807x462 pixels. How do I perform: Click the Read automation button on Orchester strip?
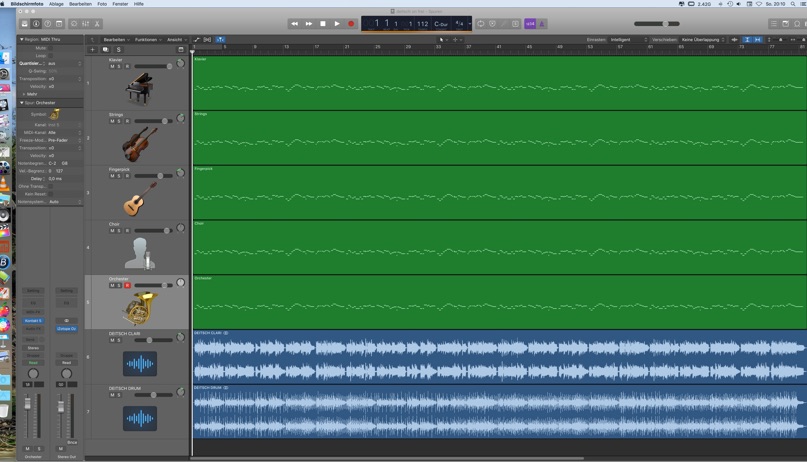tap(33, 363)
